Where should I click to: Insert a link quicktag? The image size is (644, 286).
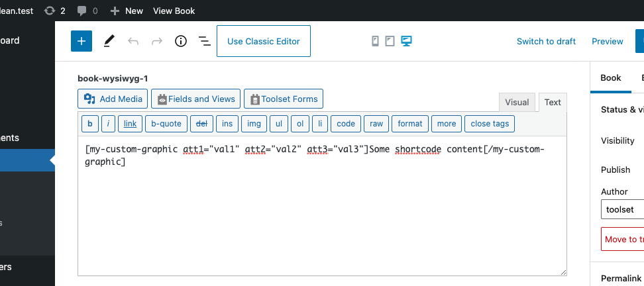[x=131, y=124]
